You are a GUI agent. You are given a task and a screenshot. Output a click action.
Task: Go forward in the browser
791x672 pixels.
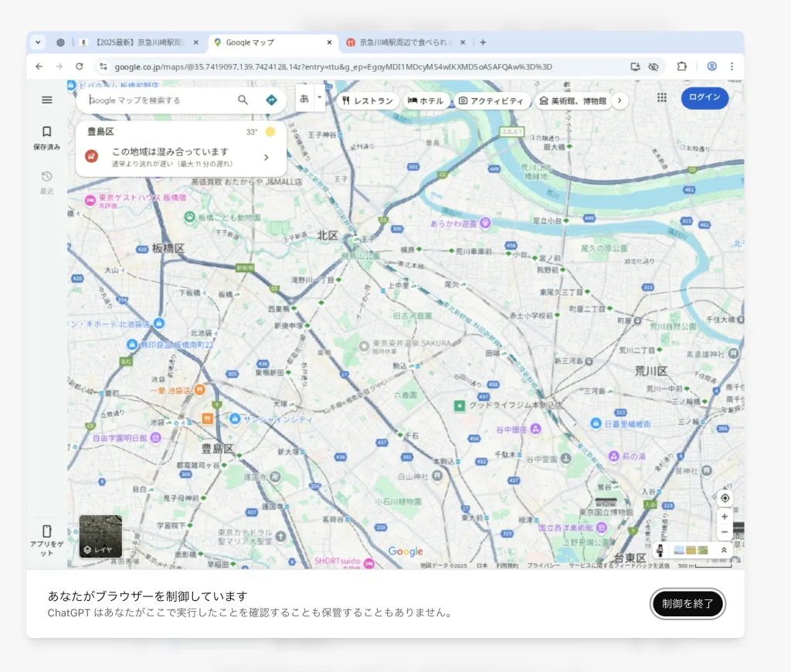point(59,66)
